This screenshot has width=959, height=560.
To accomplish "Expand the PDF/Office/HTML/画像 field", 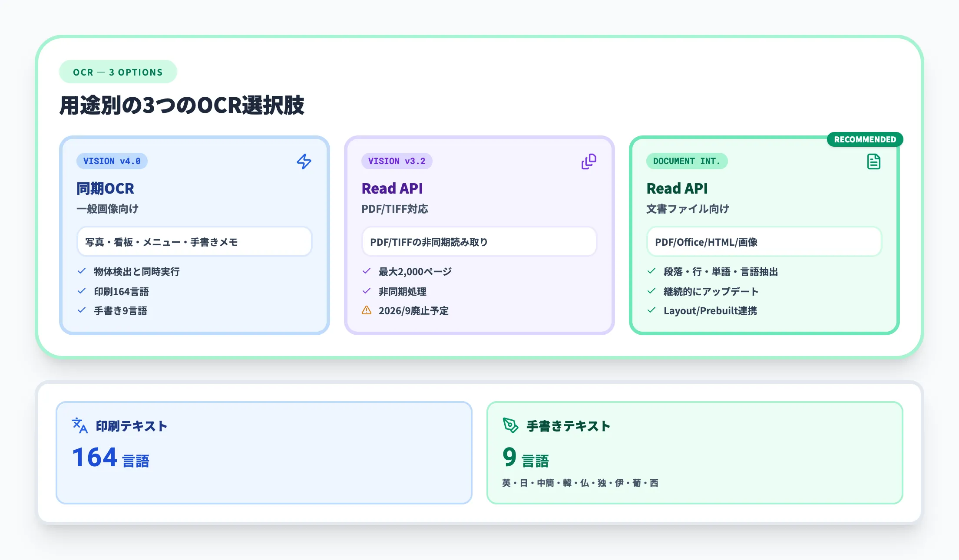I will tap(764, 242).
